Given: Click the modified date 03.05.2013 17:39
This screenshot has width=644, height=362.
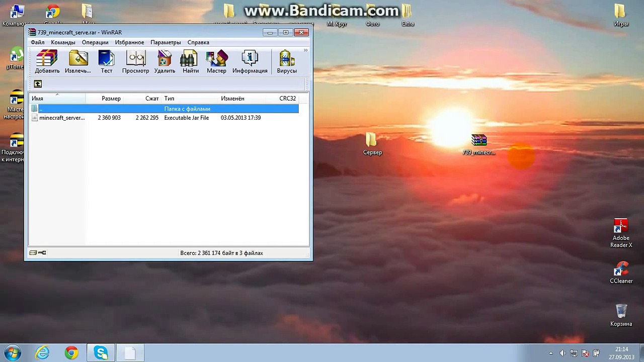Looking at the screenshot, I should click(240, 118).
